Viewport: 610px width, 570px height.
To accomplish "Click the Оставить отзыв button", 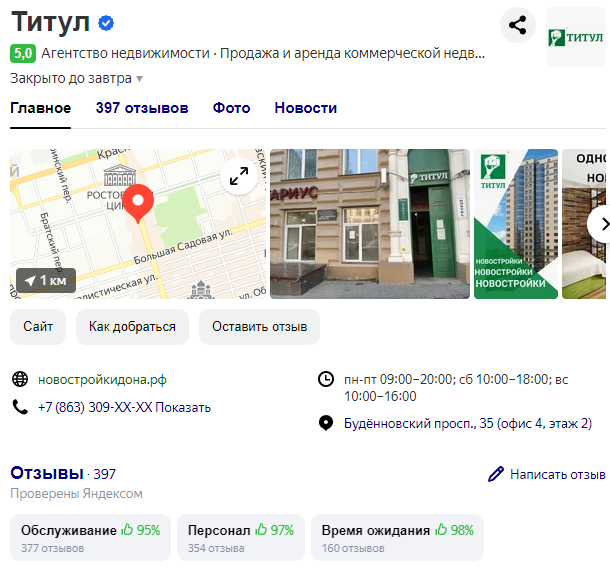I will pyautogui.click(x=259, y=326).
